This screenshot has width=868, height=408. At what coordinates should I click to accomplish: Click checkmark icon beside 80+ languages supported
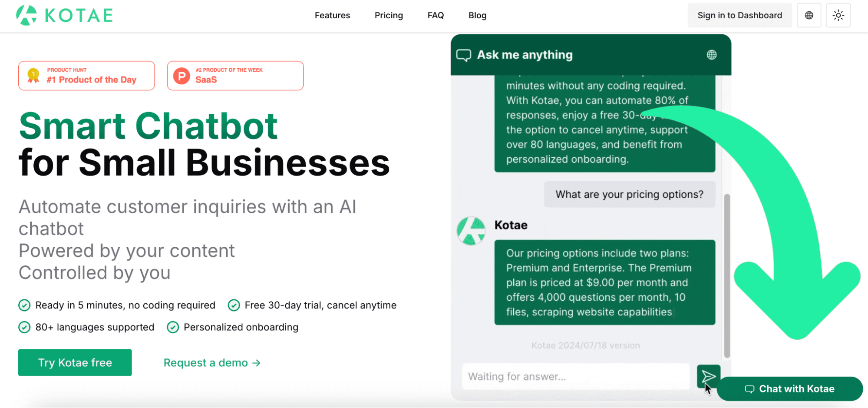point(24,327)
